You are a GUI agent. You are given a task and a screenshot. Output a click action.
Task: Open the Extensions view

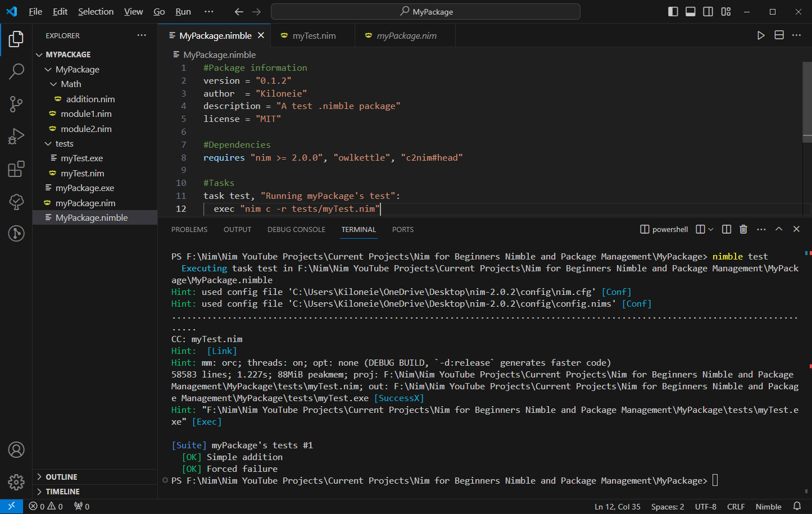16,169
